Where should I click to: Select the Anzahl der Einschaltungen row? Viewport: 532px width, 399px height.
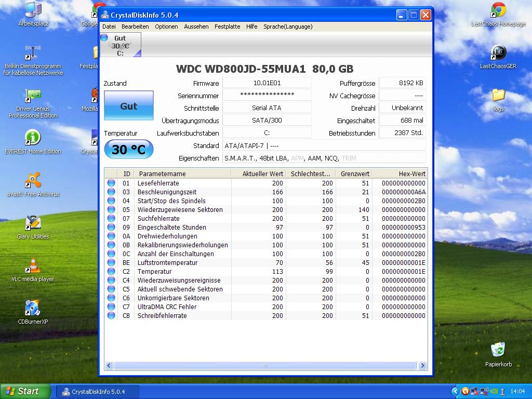pyautogui.click(x=265, y=254)
